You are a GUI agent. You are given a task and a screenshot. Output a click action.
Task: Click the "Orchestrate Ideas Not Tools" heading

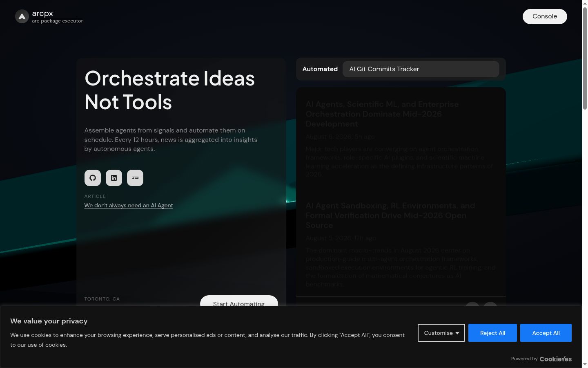click(x=169, y=90)
